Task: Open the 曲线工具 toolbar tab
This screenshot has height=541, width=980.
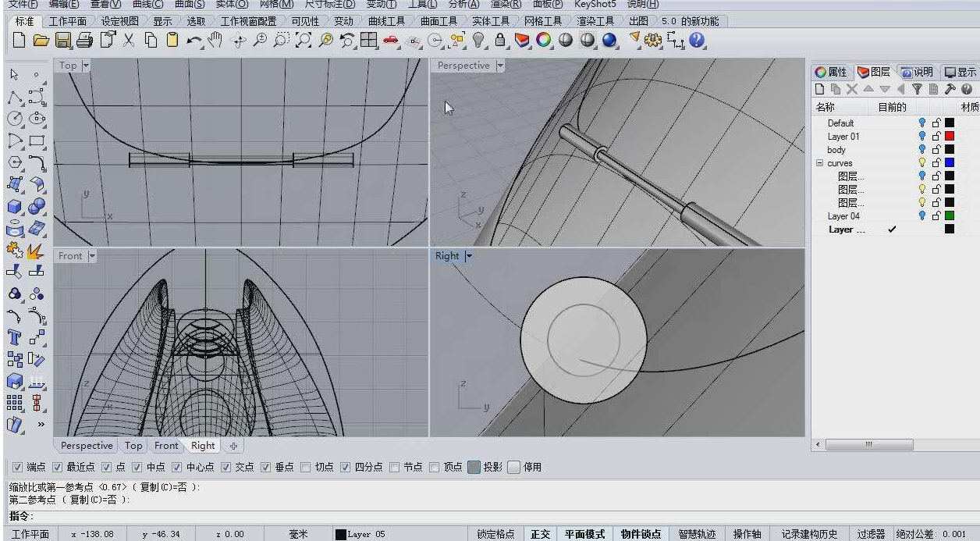Action: pyautogui.click(x=386, y=21)
